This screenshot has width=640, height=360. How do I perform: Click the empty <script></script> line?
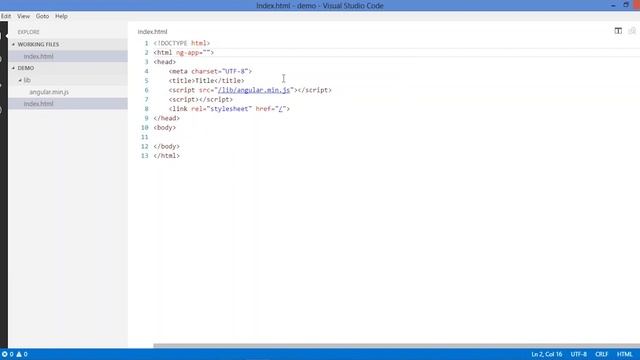click(200, 100)
